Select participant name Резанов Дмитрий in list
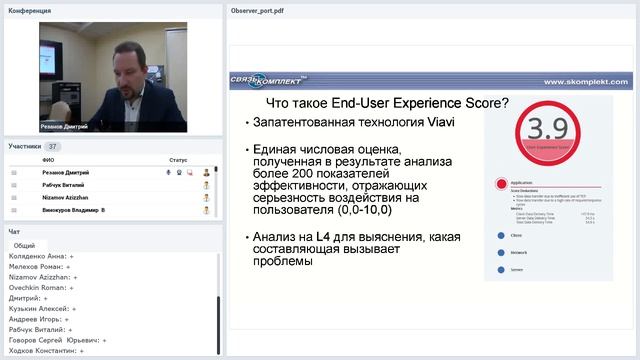640x360 pixels. (x=65, y=173)
